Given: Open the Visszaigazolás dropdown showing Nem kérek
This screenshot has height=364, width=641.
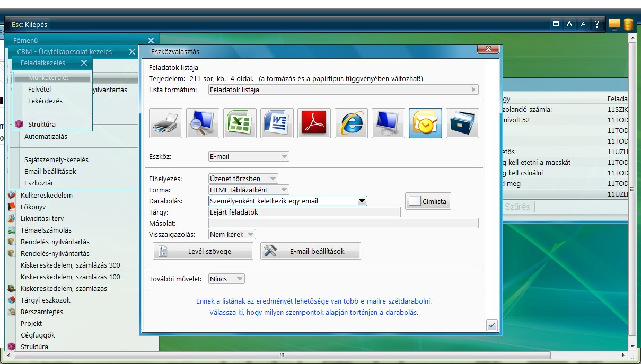Looking at the screenshot, I should tap(232, 234).
